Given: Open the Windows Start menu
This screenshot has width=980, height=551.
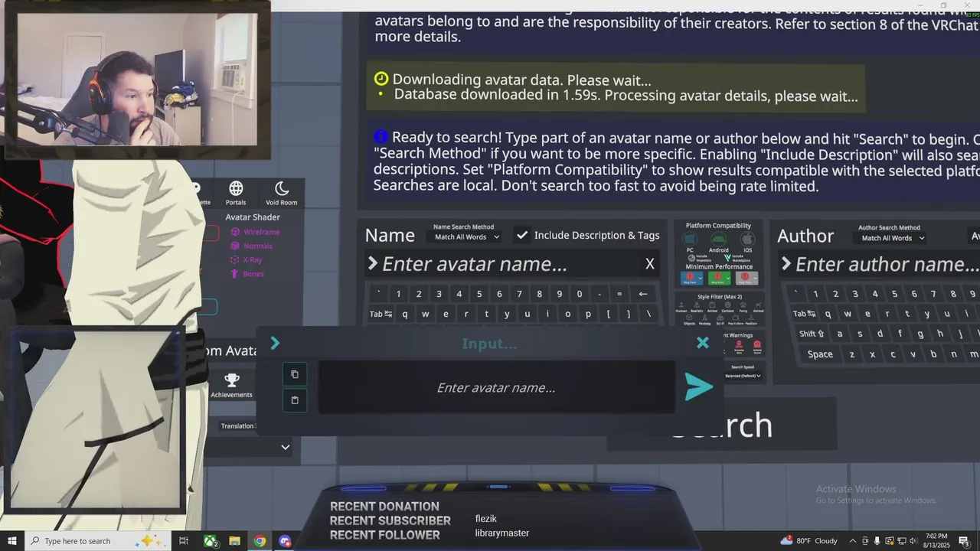Looking at the screenshot, I should click(11, 541).
